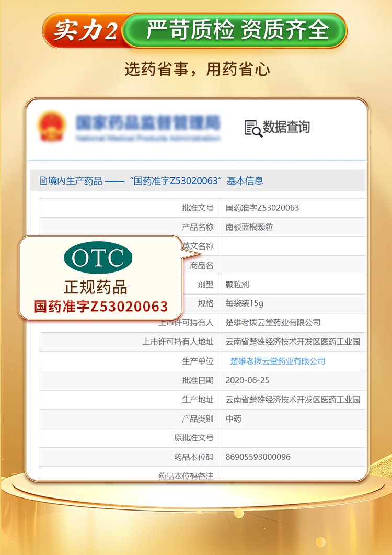Click the document icon before 境内生产药品
Viewport: 392px width, 555px height.
pos(43,181)
